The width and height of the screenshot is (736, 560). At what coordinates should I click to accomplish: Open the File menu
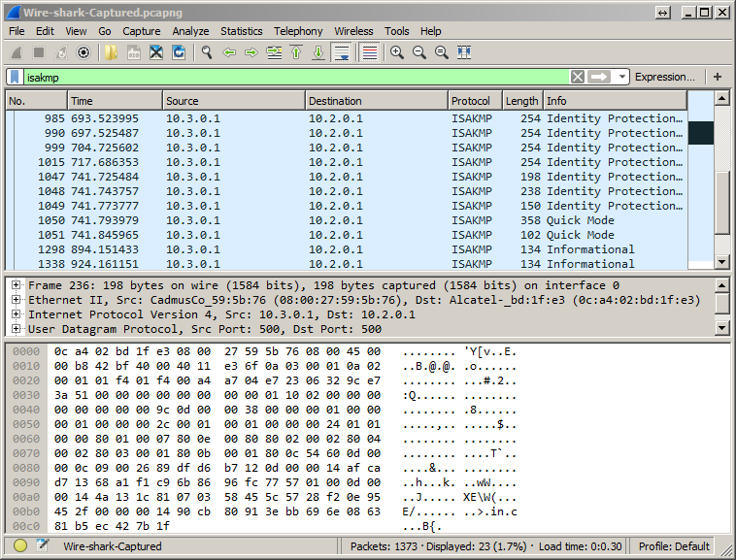tap(17, 31)
